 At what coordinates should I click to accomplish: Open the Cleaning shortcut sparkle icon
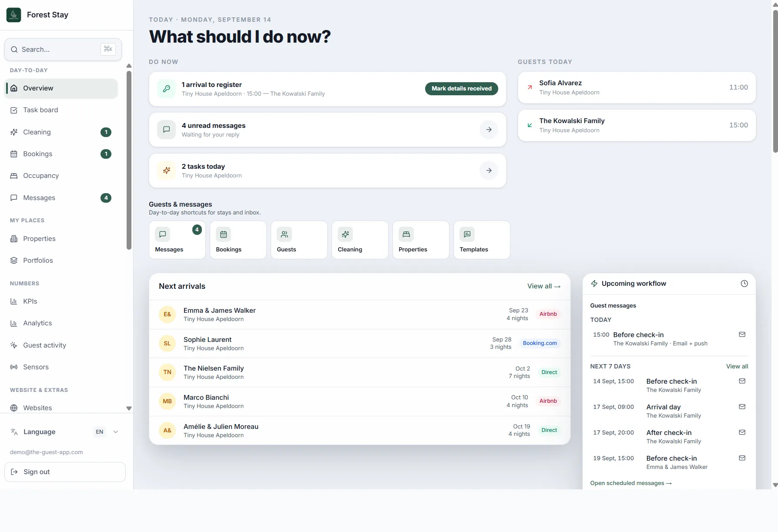[345, 234]
